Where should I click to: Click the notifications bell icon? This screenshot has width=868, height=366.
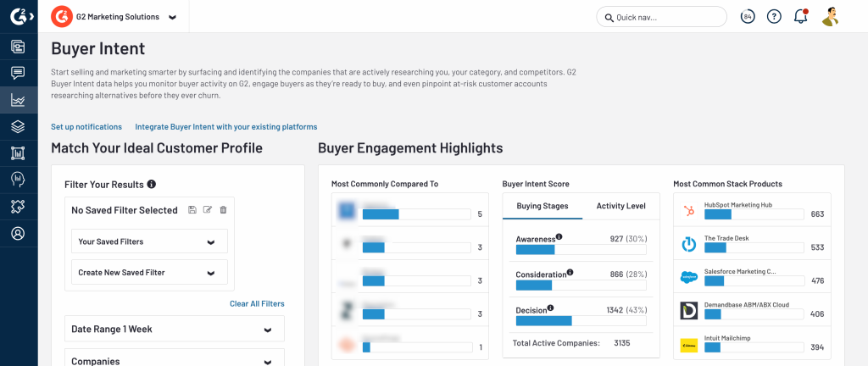(x=800, y=16)
